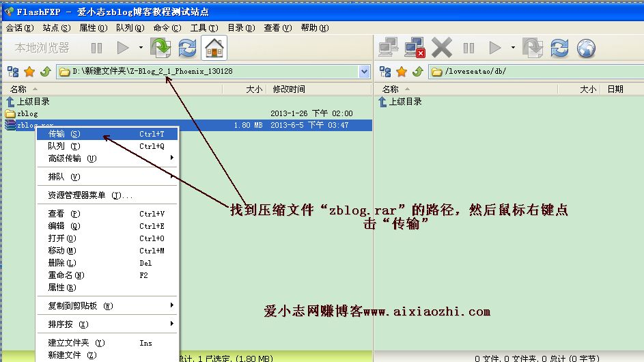The height and width of the screenshot is (362, 644).
Task: Open local bookmarks star icon
Action: coord(29,72)
